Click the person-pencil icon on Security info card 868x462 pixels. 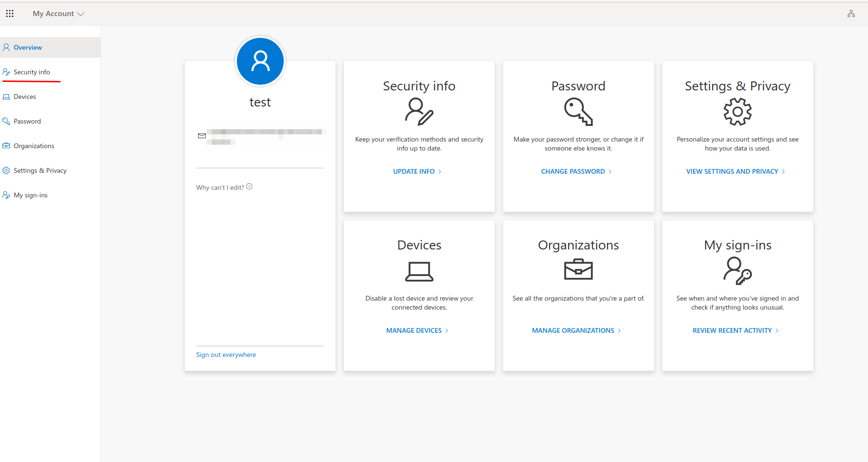tap(419, 112)
